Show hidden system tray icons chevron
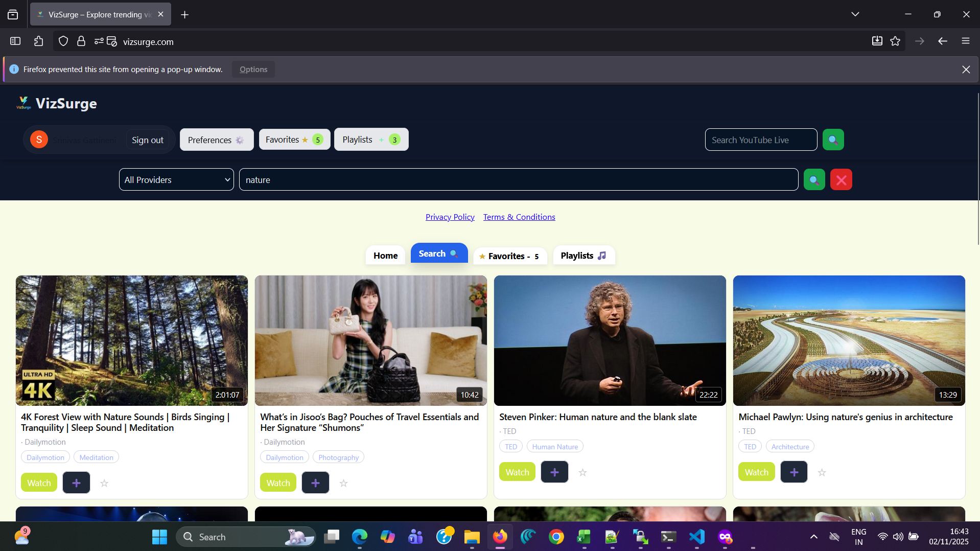The image size is (980, 551). tap(813, 537)
